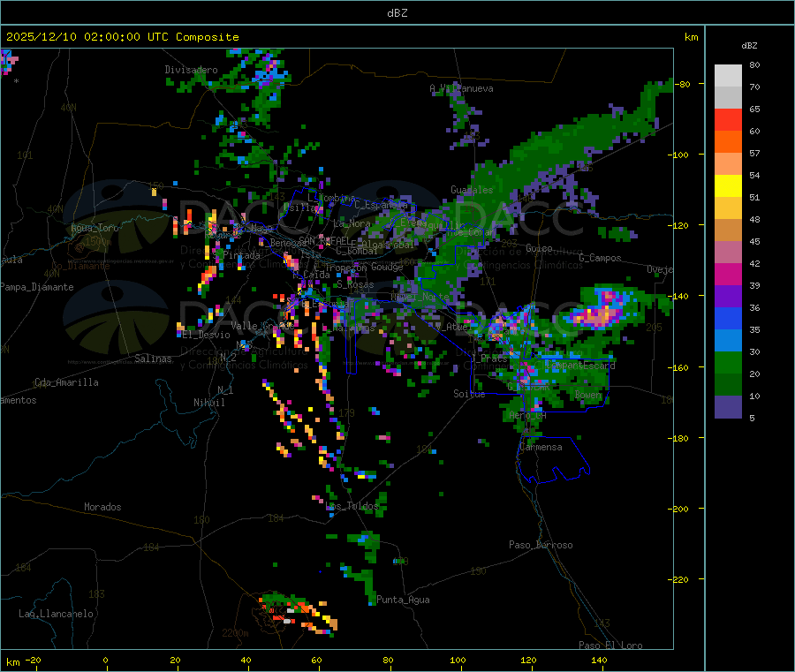Click the -140 km axis tick label

click(x=678, y=296)
